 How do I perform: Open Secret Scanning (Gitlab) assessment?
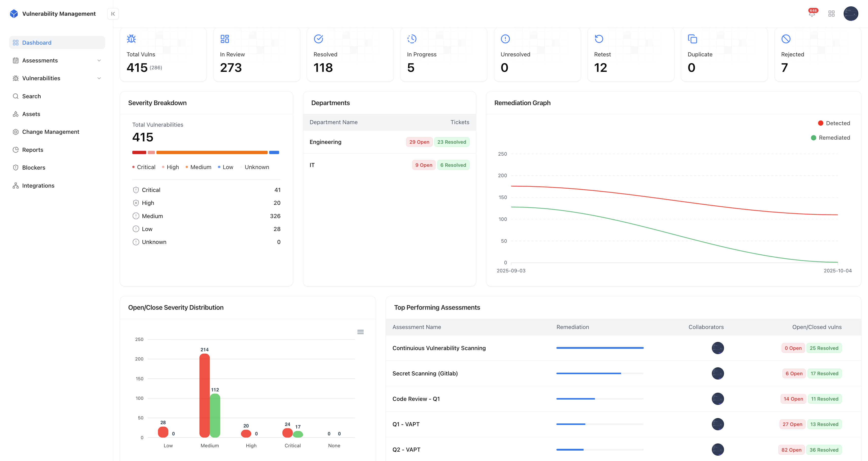click(x=425, y=373)
